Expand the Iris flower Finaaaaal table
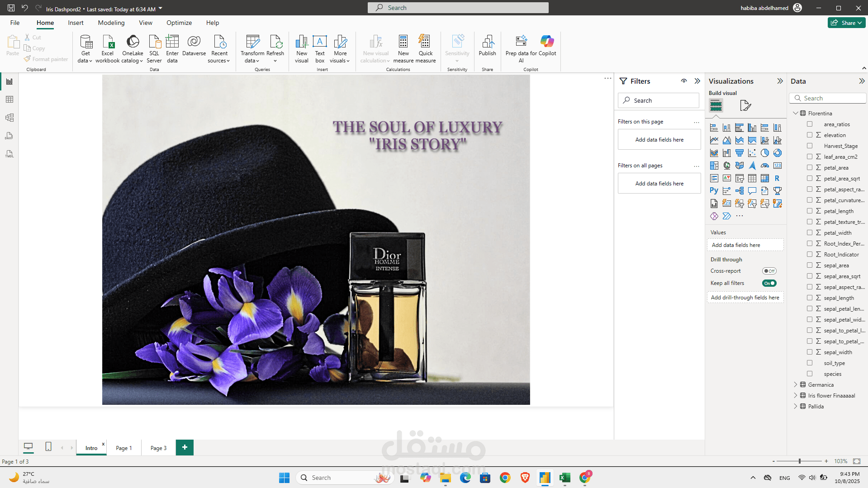 point(796,395)
